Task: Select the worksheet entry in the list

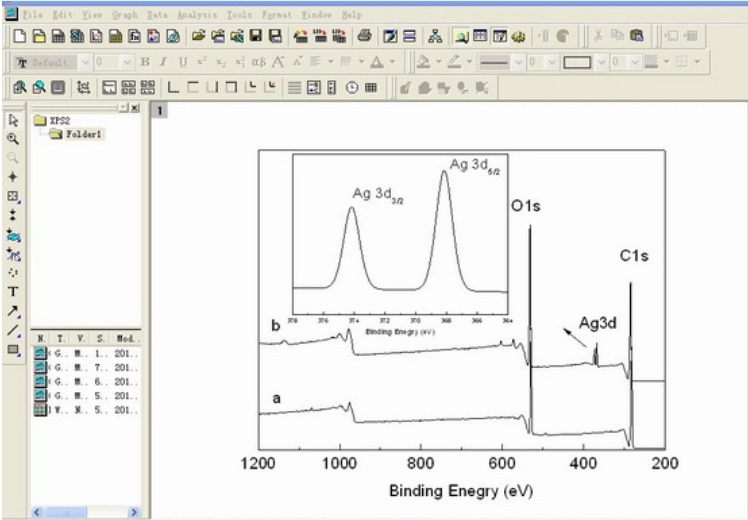Action: [86, 410]
